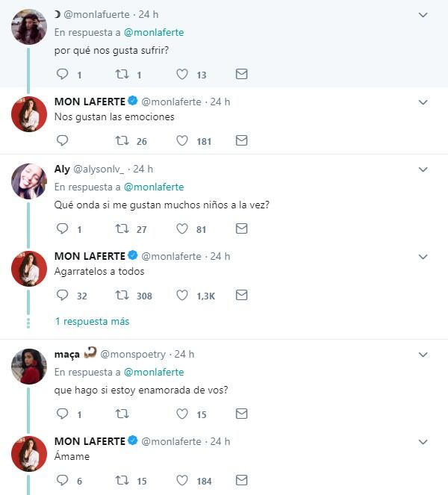Screen dimensions: 448x495
Task: Open MON LAFERTE profile name on "Ámame"
Action: click(x=90, y=441)
